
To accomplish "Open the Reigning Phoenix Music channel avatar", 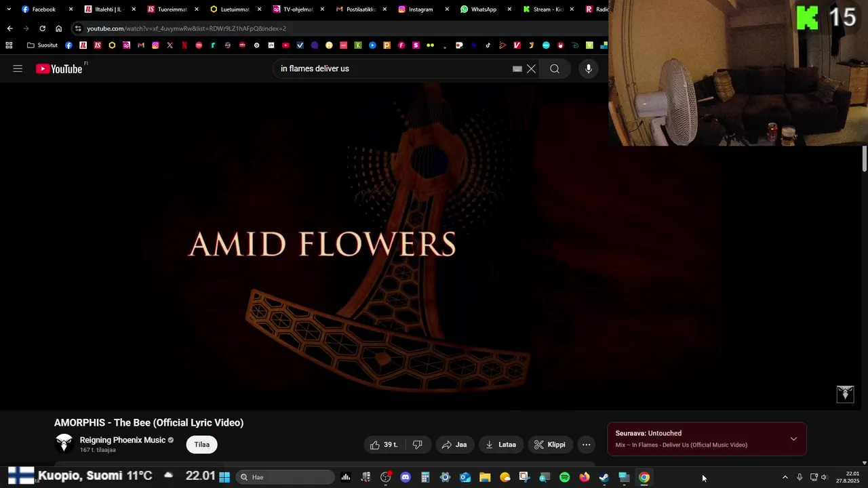I will [x=64, y=444].
